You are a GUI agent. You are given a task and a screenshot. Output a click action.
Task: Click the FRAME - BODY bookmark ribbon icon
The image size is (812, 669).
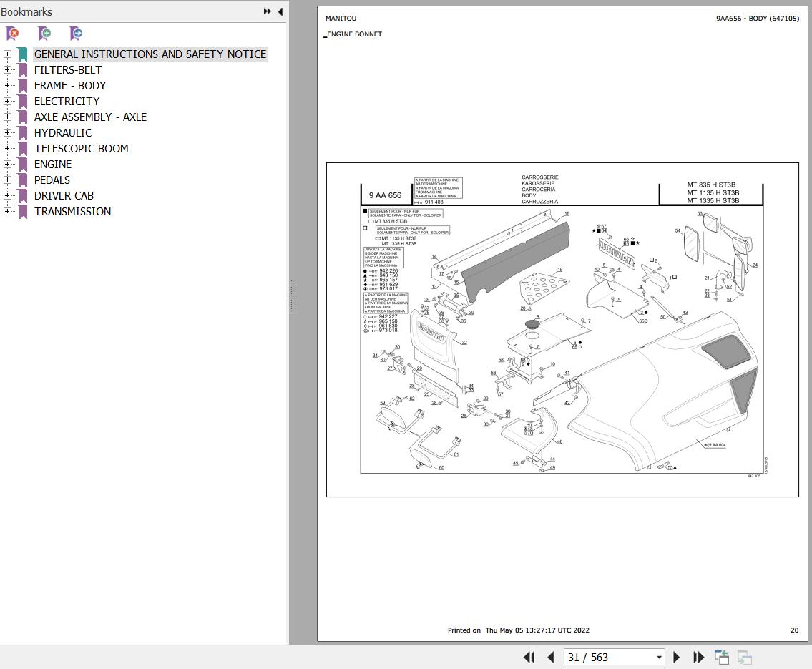(x=23, y=85)
